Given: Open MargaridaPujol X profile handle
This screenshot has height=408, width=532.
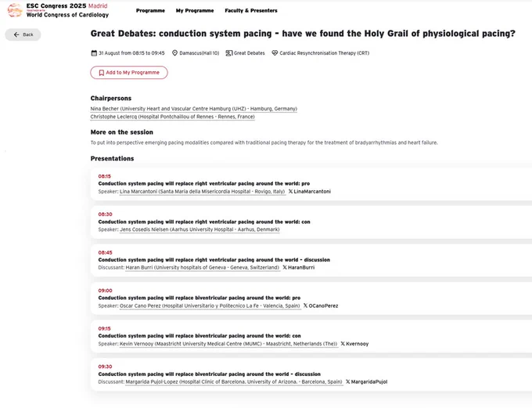Looking at the screenshot, I should pyautogui.click(x=366, y=382).
